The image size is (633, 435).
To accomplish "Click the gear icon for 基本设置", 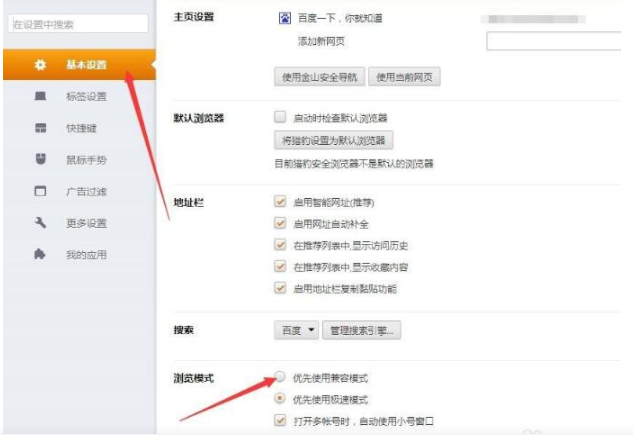I will (x=40, y=65).
